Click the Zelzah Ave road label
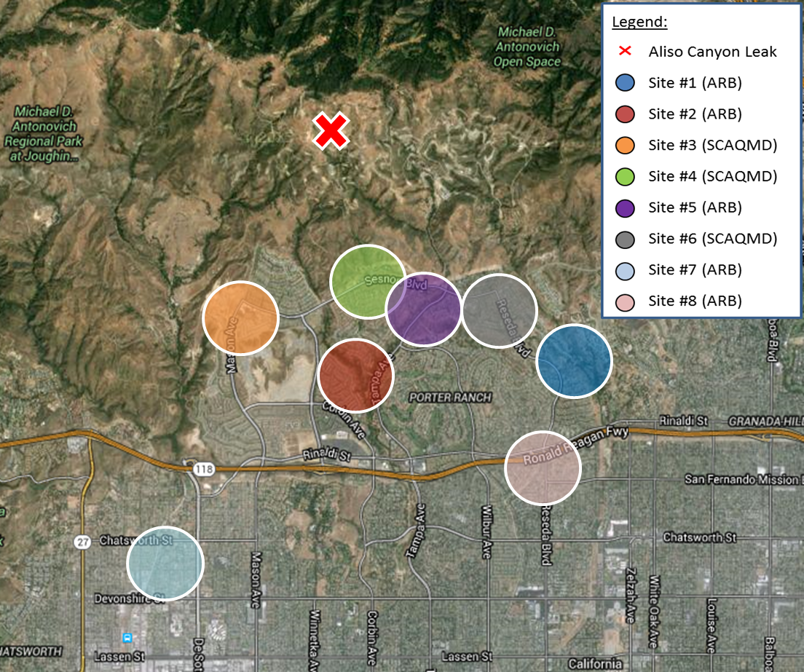The height and width of the screenshot is (672, 804). point(631,595)
